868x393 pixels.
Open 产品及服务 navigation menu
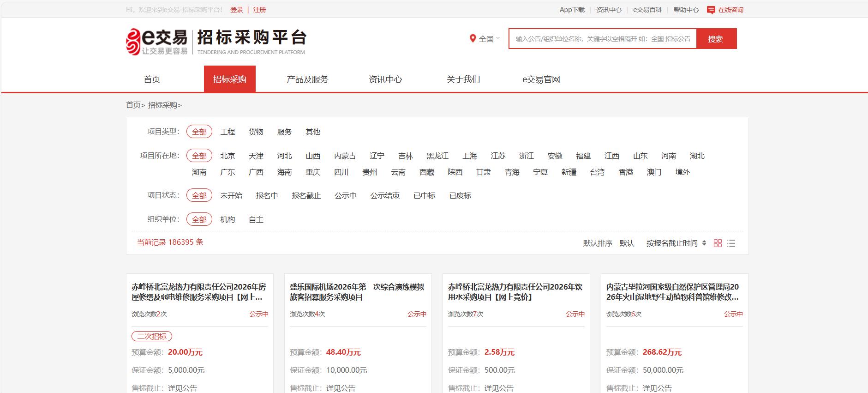[x=307, y=79]
